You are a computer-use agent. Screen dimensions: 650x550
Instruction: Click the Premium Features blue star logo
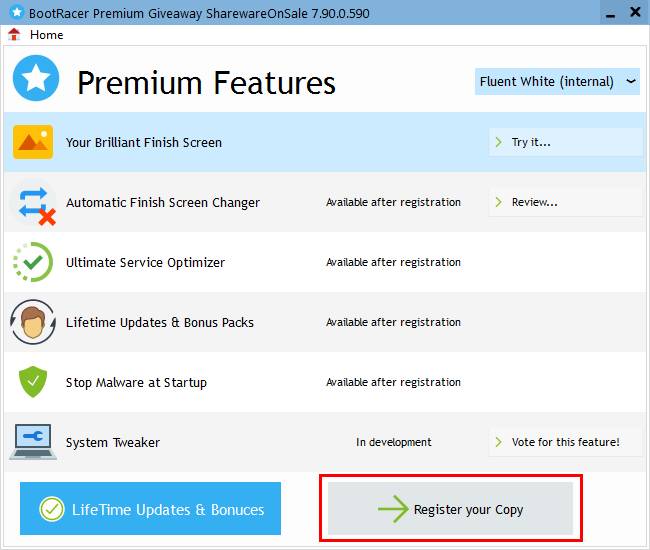[36, 78]
